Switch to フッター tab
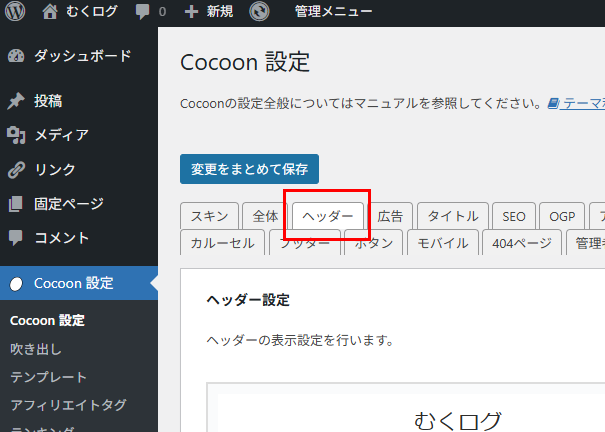Screen dimensions: 605x432 [305, 243]
